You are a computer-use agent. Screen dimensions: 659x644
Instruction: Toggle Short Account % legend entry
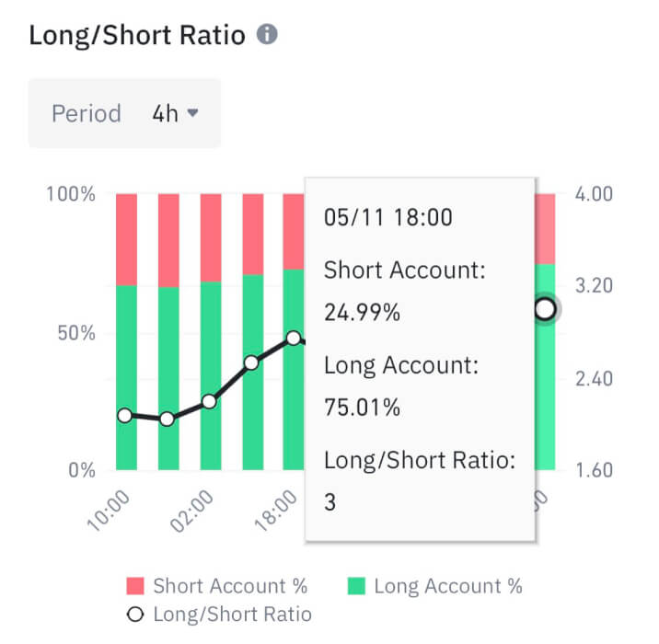(x=217, y=586)
